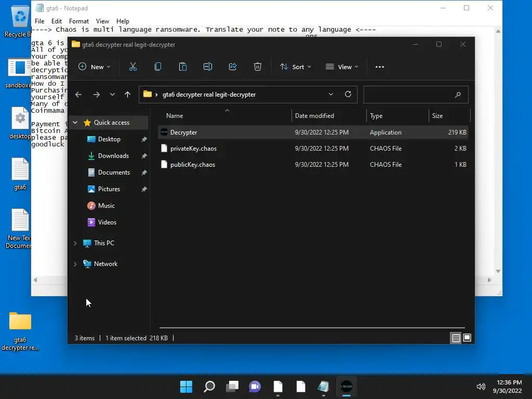Select Music in the navigation pane
The height and width of the screenshot is (399, 532).
coord(109,206)
